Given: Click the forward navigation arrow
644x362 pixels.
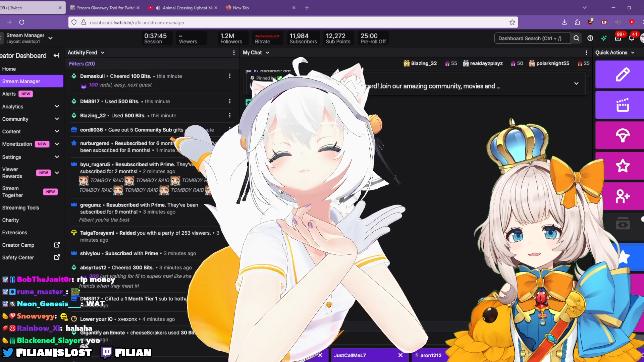Looking at the screenshot, I should 9,22.
